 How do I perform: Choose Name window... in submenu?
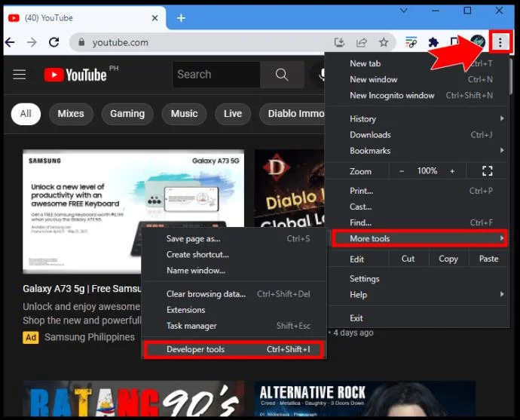click(x=234, y=271)
